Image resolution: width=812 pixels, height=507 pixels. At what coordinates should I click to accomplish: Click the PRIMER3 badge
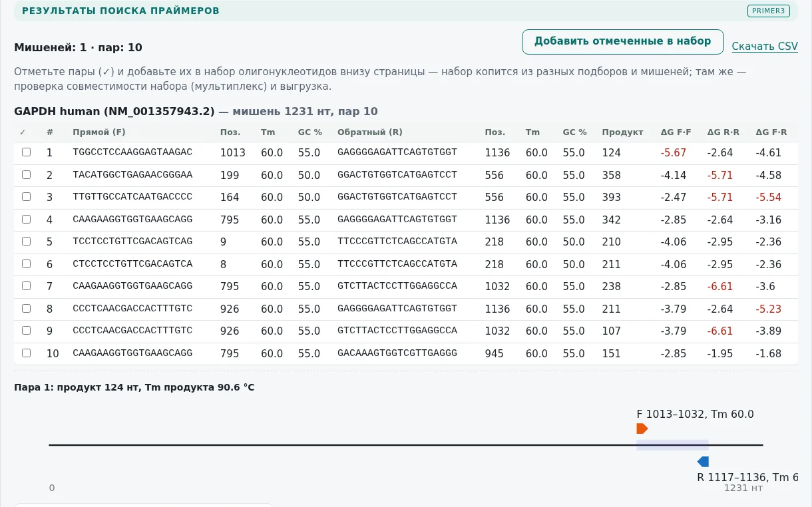pos(769,11)
